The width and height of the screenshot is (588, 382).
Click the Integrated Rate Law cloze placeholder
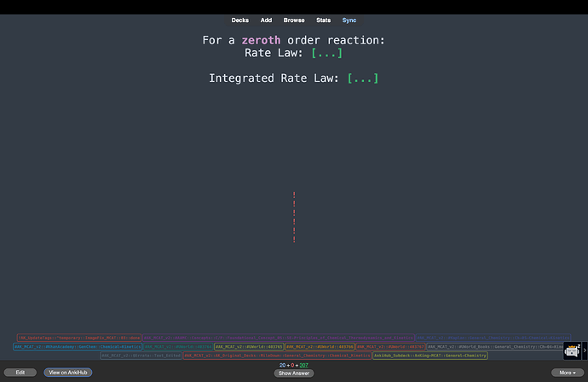click(363, 78)
